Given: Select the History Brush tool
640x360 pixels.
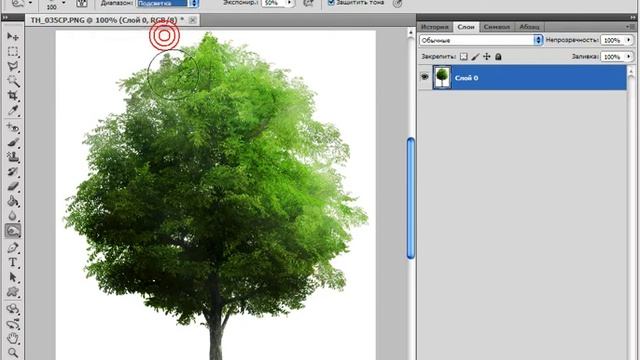Looking at the screenshot, I should click(x=13, y=172).
